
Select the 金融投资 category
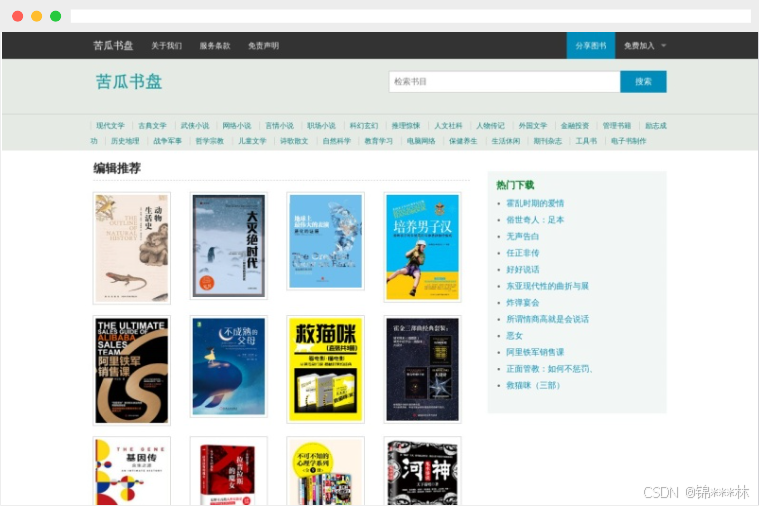coord(575,125)
